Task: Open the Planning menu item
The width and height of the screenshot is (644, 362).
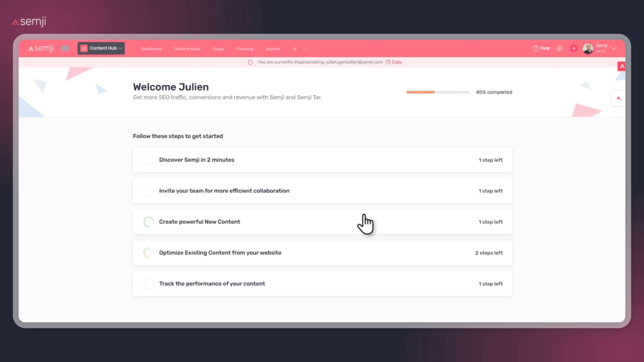Action: tap(245, 49)
